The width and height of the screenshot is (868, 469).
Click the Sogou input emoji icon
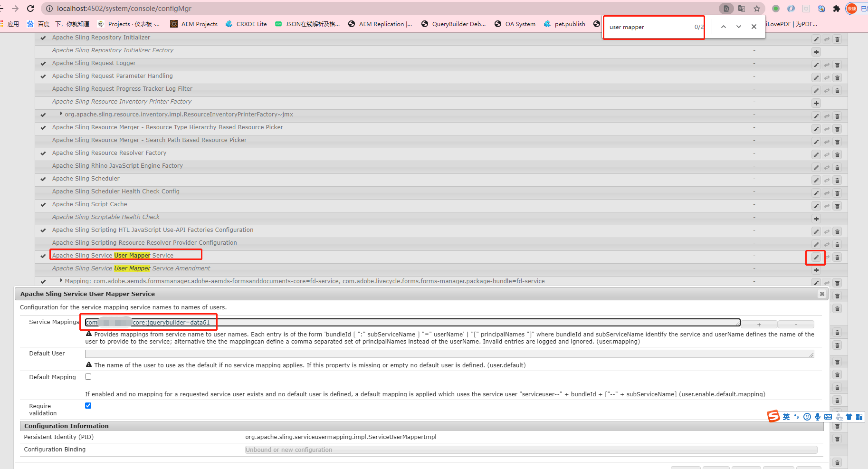click(807, 417)
